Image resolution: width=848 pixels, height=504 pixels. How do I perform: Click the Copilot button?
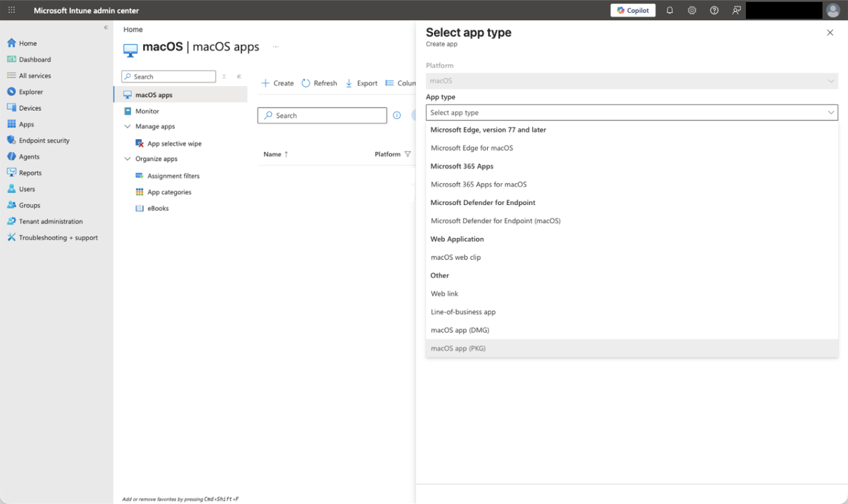click(x=633, y=10)
